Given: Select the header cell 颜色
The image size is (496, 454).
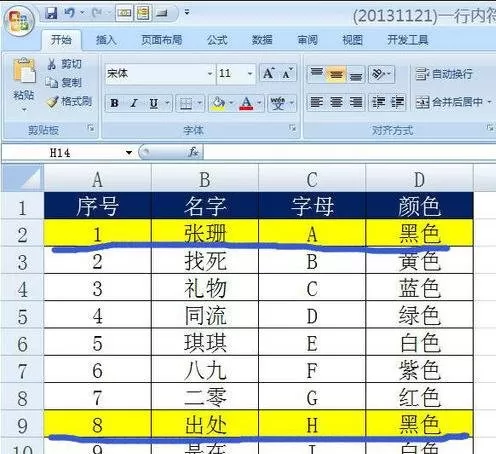Looking at the screenshot, I should click(419, 206).
